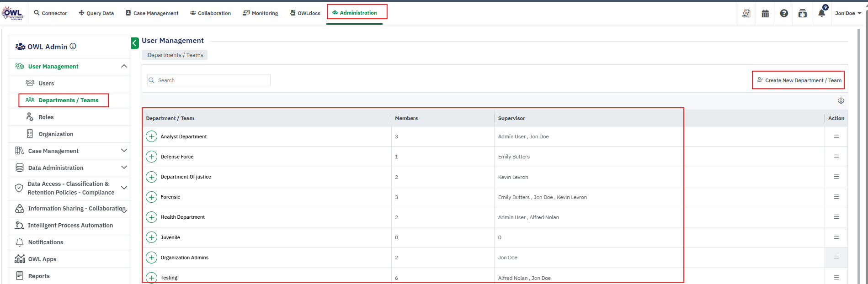The image size is (868, 284).
Task: Collapse the User Management section
Action: (124, 66)
